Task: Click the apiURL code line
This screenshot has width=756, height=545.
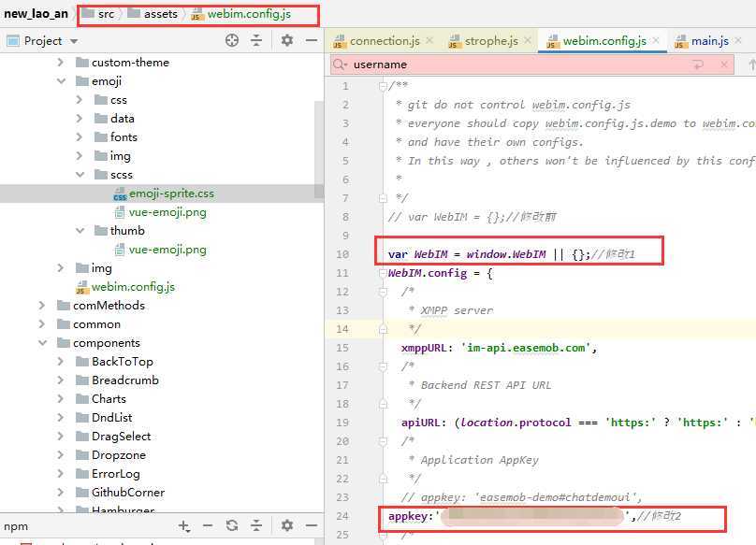Action: (578, 423)
